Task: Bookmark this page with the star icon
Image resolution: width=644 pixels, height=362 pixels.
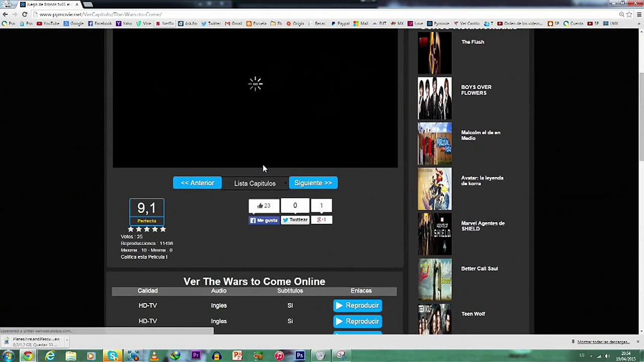Action: (x=629, y=15)
